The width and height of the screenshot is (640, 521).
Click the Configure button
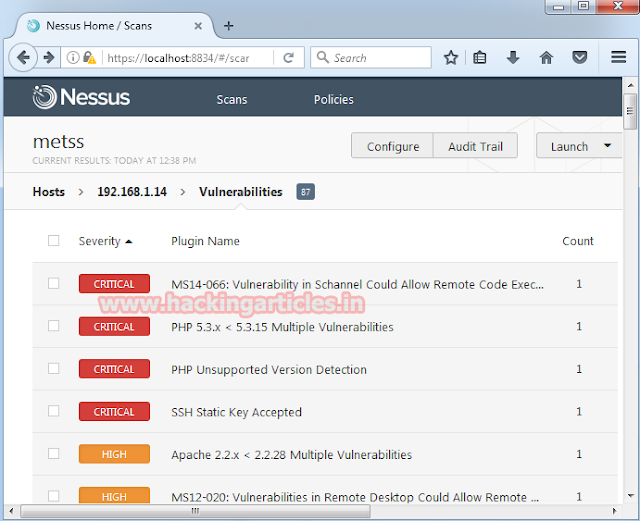[393, 146]
